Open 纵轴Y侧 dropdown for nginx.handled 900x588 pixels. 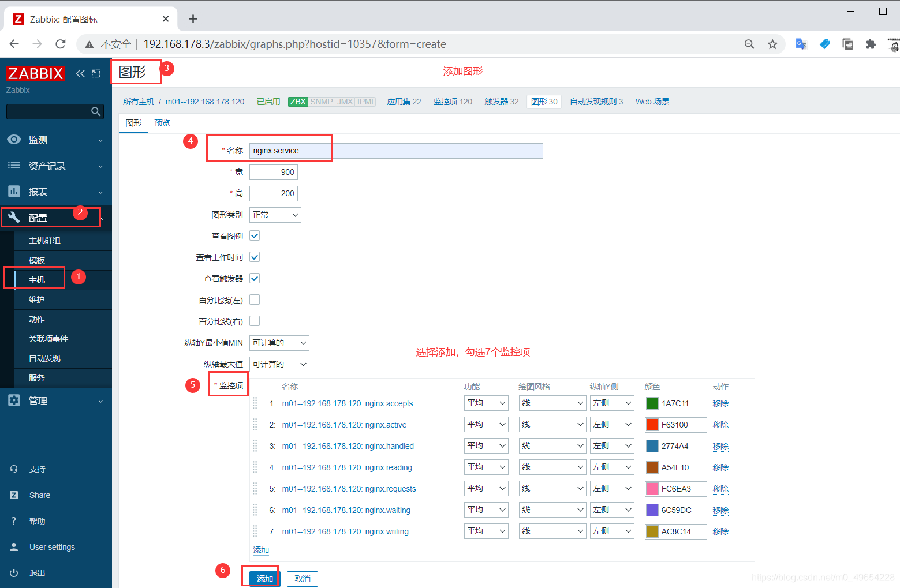point(613,445)
